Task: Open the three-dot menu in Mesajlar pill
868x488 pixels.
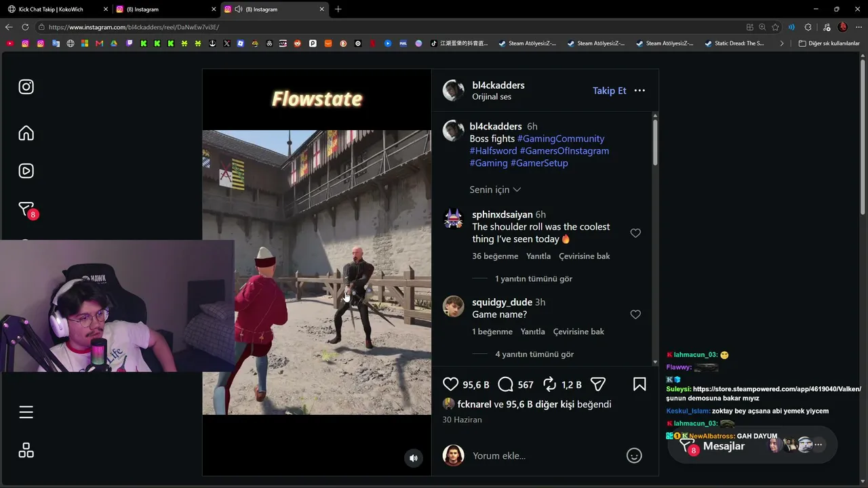Action: 818,445
